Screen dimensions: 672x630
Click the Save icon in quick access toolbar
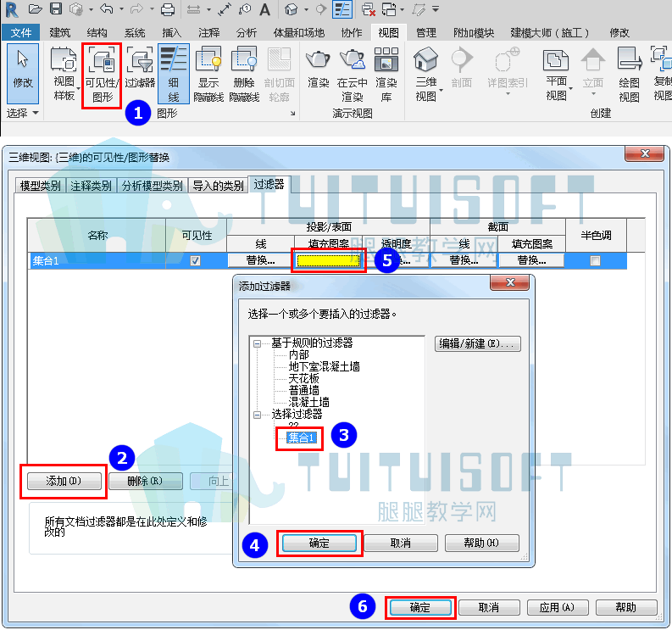click(56, 9)
